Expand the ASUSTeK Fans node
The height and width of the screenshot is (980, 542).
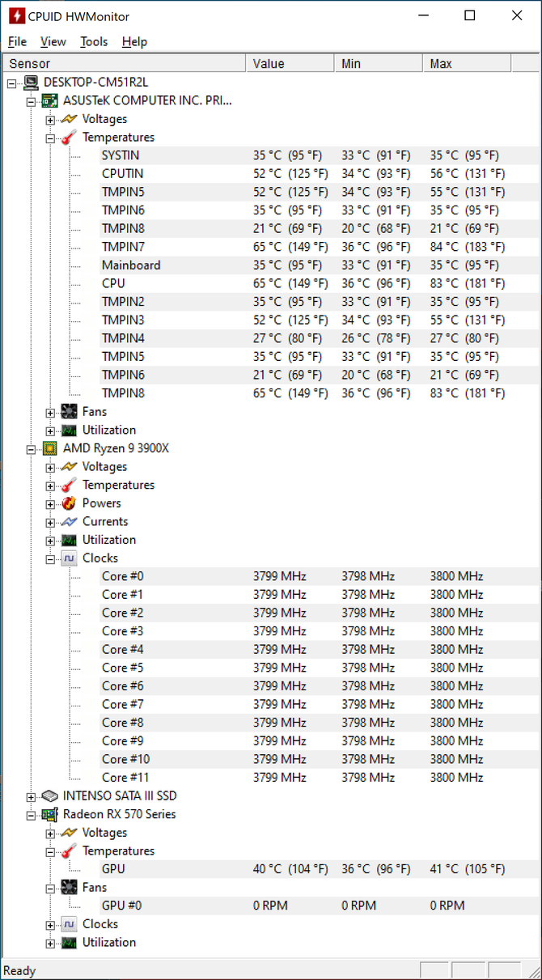point(50,412)
